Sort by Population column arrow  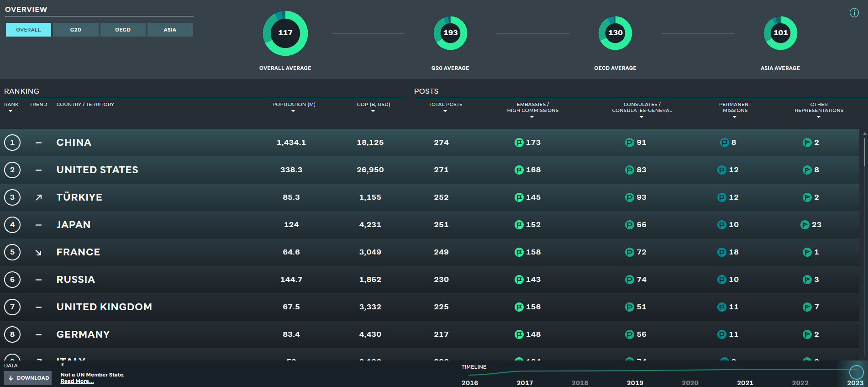(x=293, y=111)
